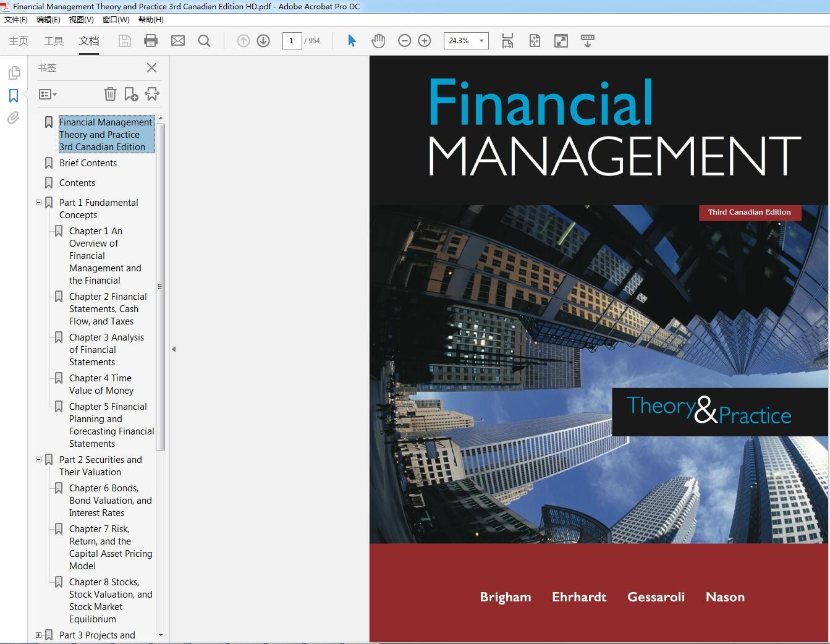Open the 编辑(E) menu
This screenshot has height=644, width=830.
pyautogui.click(x=49, y=20)
